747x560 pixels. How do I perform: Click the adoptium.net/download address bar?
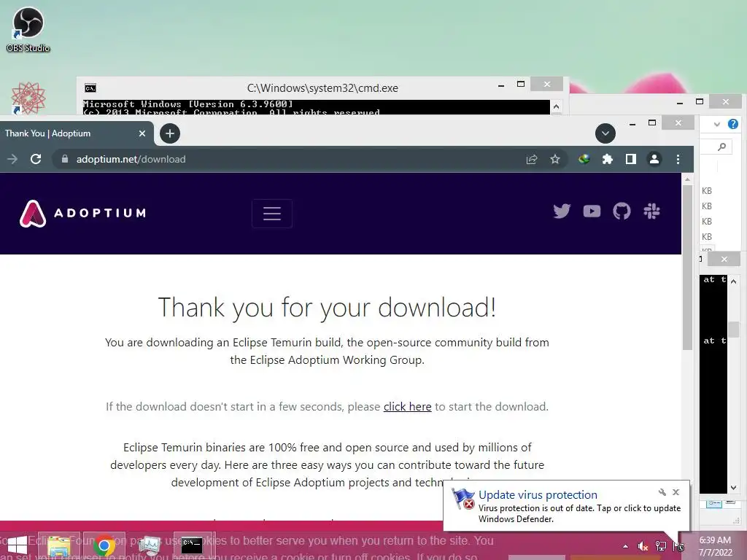(x=286, y=159)
